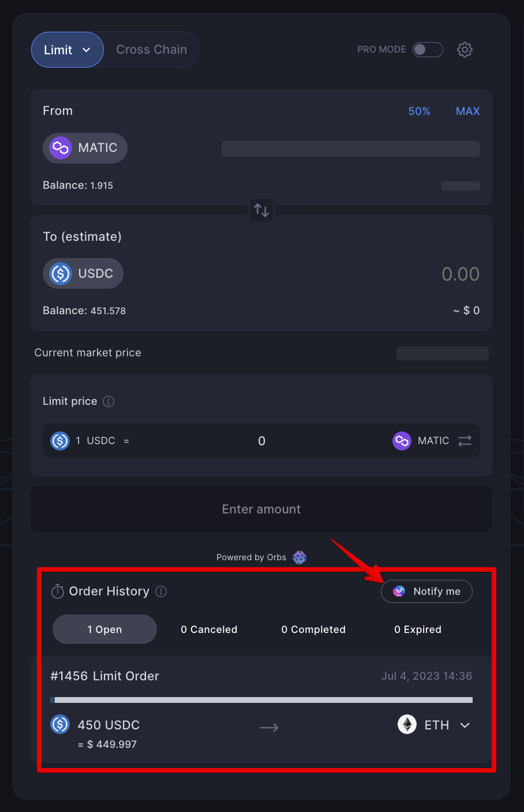
Task: Enable PRO MODE
Action: click(x=428, y=50)
